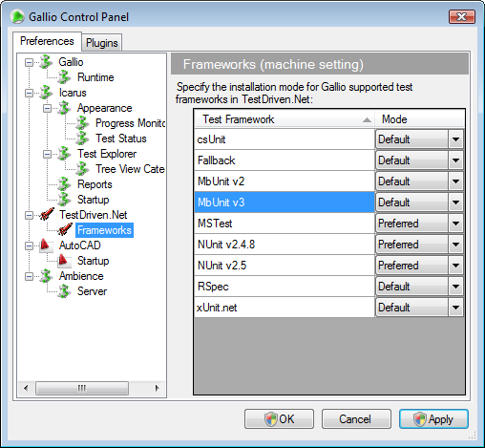Select the csUnit framework row

[x=285, y=139]
